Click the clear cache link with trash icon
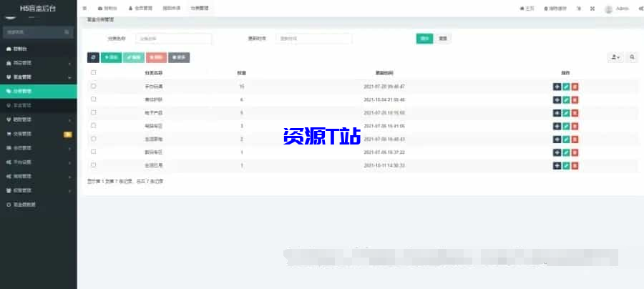644x289 pixels. point(555,9)
